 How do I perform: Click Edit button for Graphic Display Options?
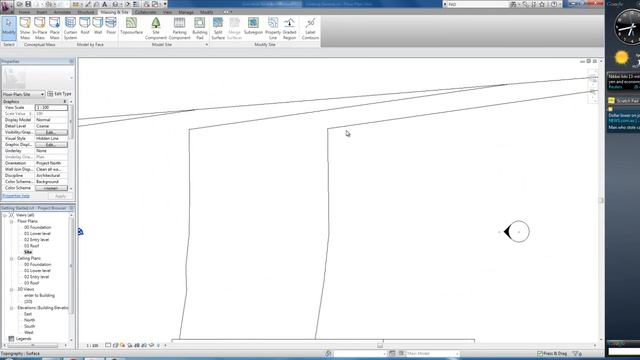(51, 145)
